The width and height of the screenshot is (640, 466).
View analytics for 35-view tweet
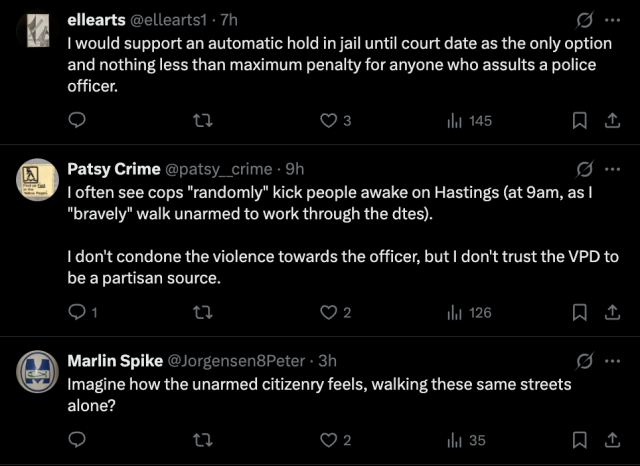pos(466,440)
